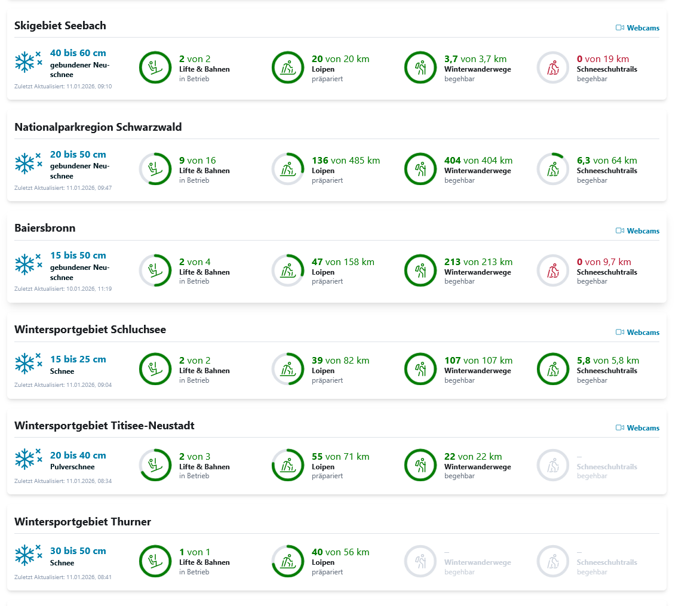Viewport: 700px width, 606px height.
Task: Click the Wintersportgebiet Thurner heading
Action: point(82,522)
